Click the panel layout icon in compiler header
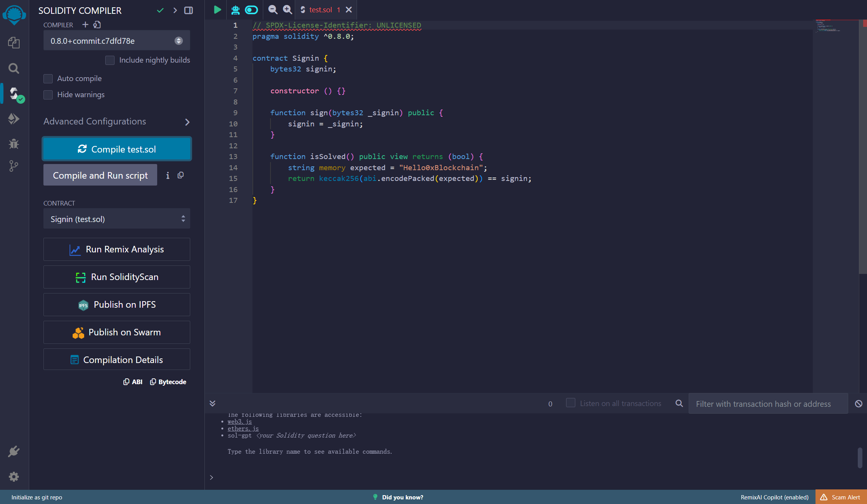The height and width of the screenshot is (504, 867). coord(188,10)
